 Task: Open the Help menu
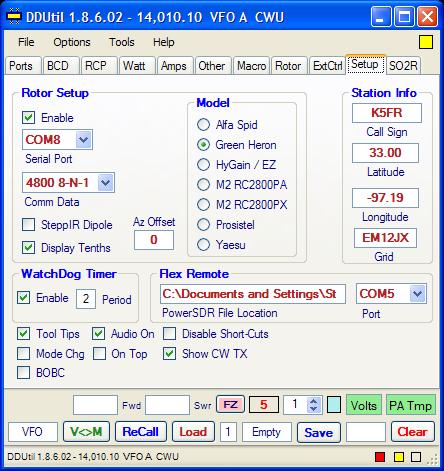[163, 42]
